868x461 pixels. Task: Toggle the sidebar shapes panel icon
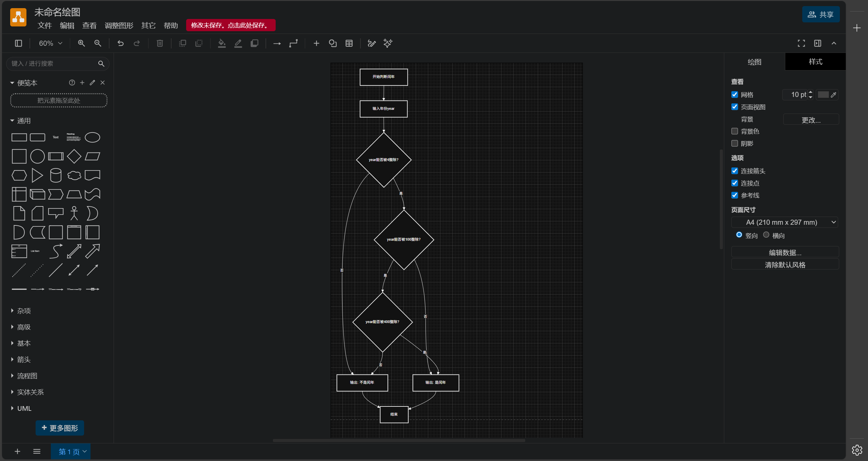click(x=19, y=43)
